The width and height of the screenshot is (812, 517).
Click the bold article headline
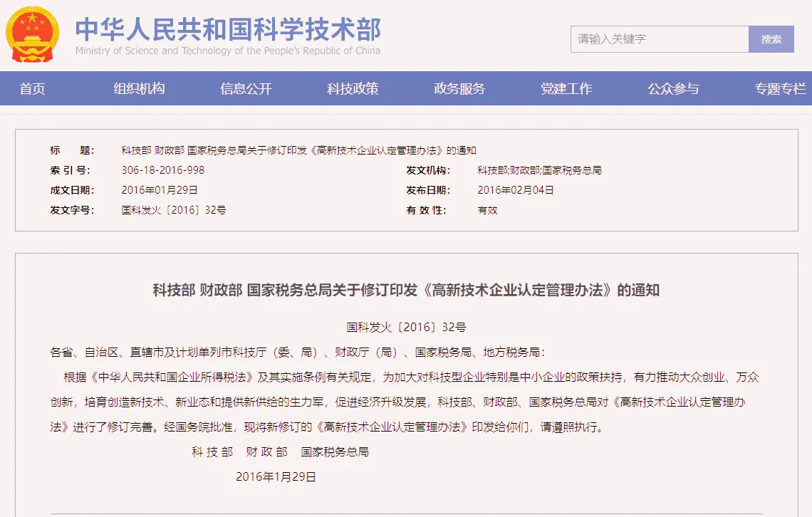coord(406,290)
